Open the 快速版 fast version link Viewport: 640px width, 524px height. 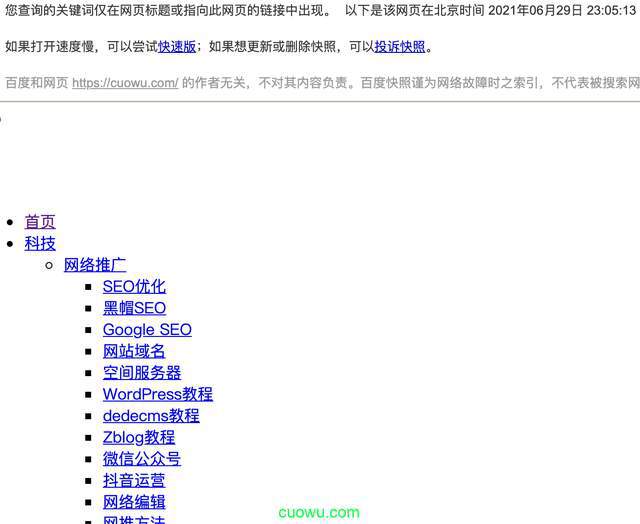tap(177, 47)
